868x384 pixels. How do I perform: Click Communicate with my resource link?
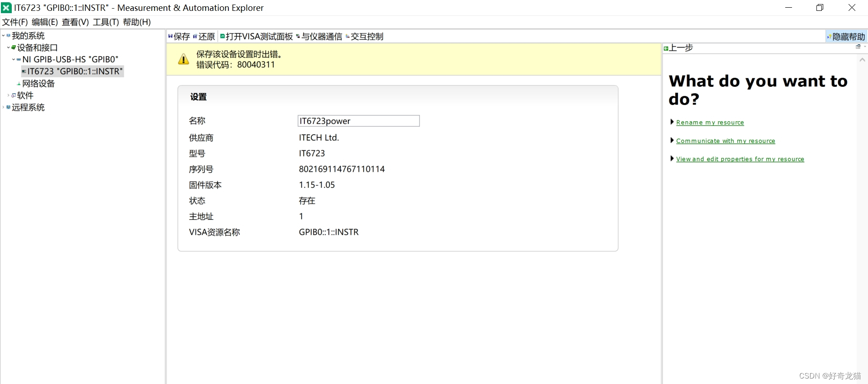[x=726, y=141]
